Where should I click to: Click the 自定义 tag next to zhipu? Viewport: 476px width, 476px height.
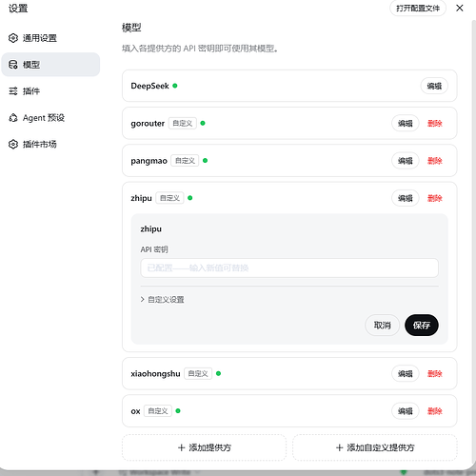coord(169,198)
